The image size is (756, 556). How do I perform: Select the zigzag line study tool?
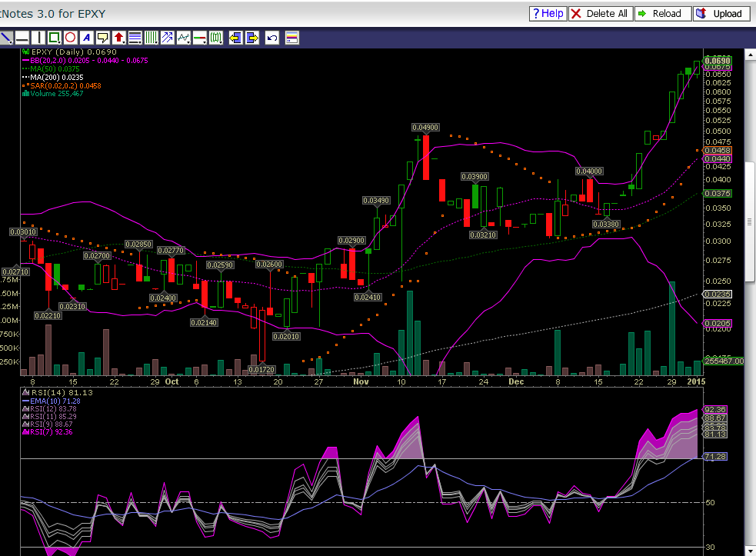click(184, 38)
